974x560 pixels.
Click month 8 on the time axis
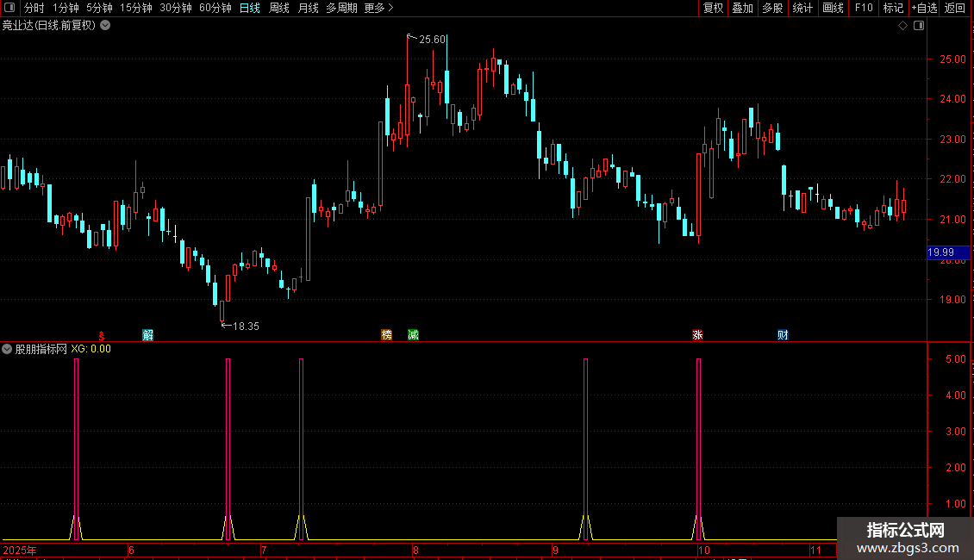(415, 550)
